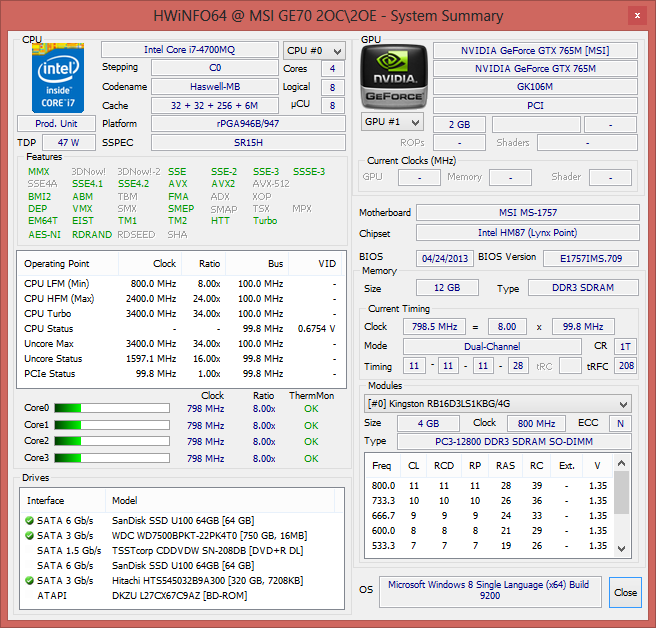Viewport: 656px width, 628px height.
Task: Click the Microsoft Windows 8 OS field
Action: click(x=490, y=591)
